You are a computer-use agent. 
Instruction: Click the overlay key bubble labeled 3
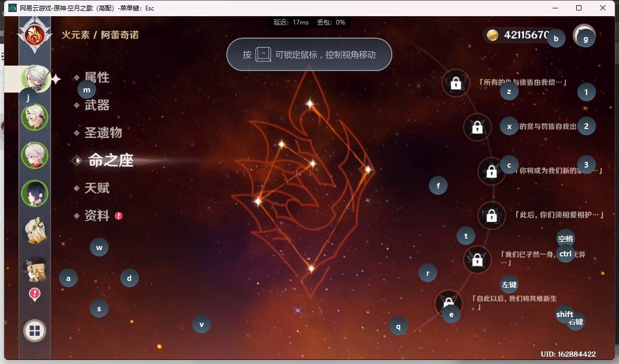click(x=586, y=165)
